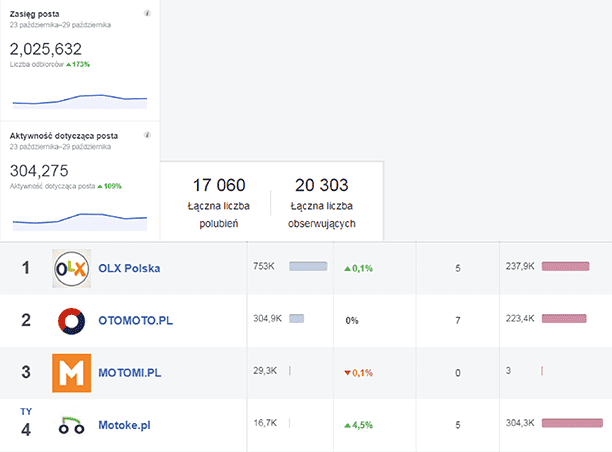612x452 pixels.
Task: Click rank number 1 for OLX Polska
Action: pos(26,268)
